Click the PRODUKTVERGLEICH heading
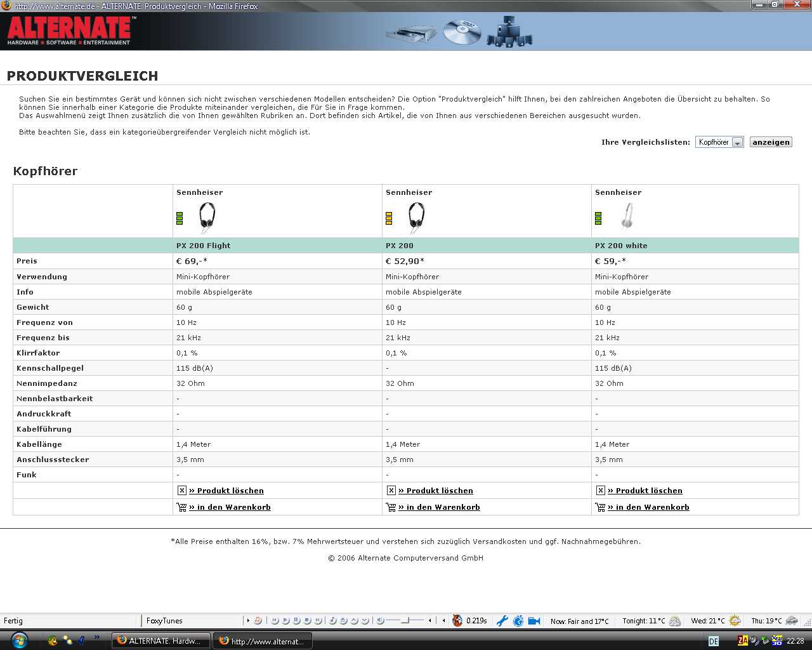 click(x=82, y=76)
